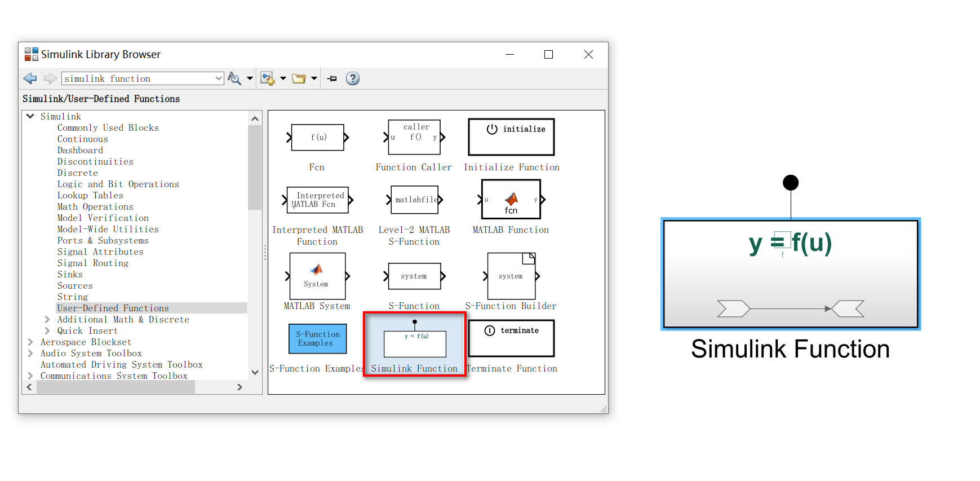
Task: Click the add-to-model icon
Action: (x=267, y=78)
